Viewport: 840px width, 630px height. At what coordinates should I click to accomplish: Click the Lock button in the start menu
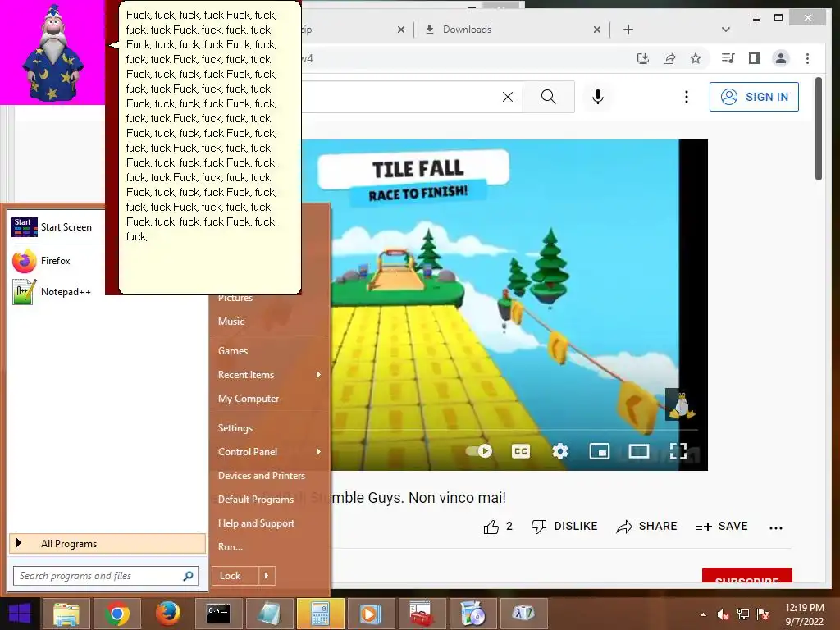click(235, 576)
